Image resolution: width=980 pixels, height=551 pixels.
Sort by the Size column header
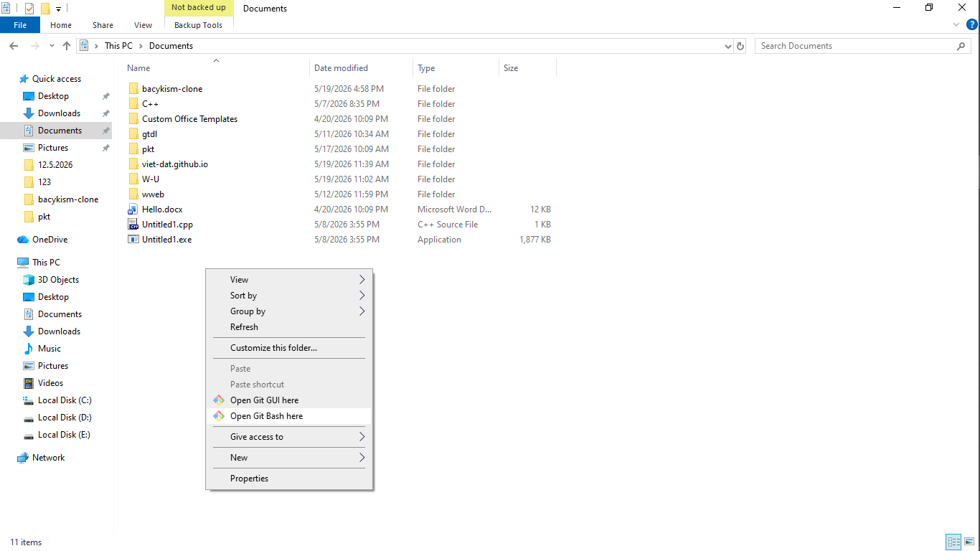tap(527, 68)
